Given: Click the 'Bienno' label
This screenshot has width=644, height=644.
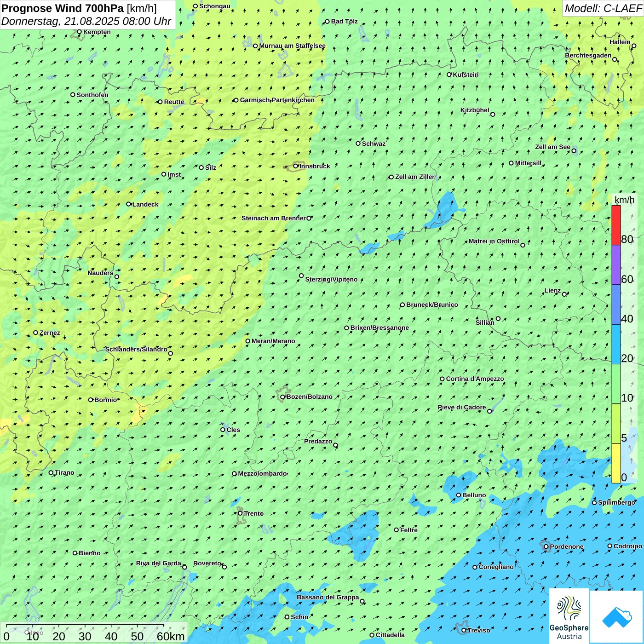Looking at the screenshot, I should pyautogui.click(x=89, y=553).
